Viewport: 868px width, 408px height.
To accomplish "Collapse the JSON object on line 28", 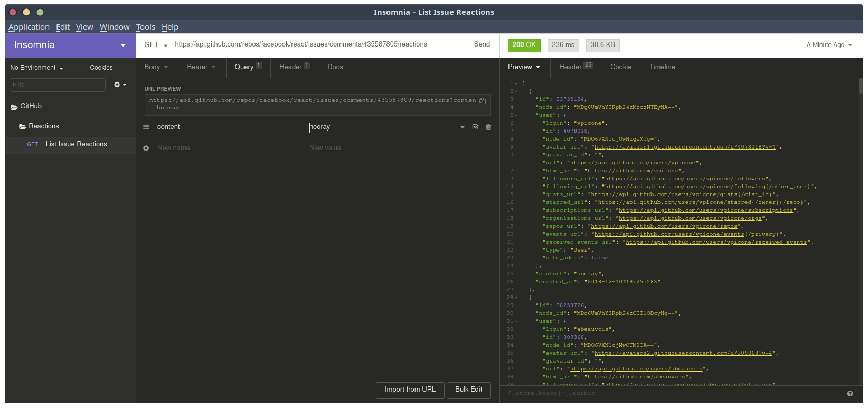I will [x=516, y=298].
